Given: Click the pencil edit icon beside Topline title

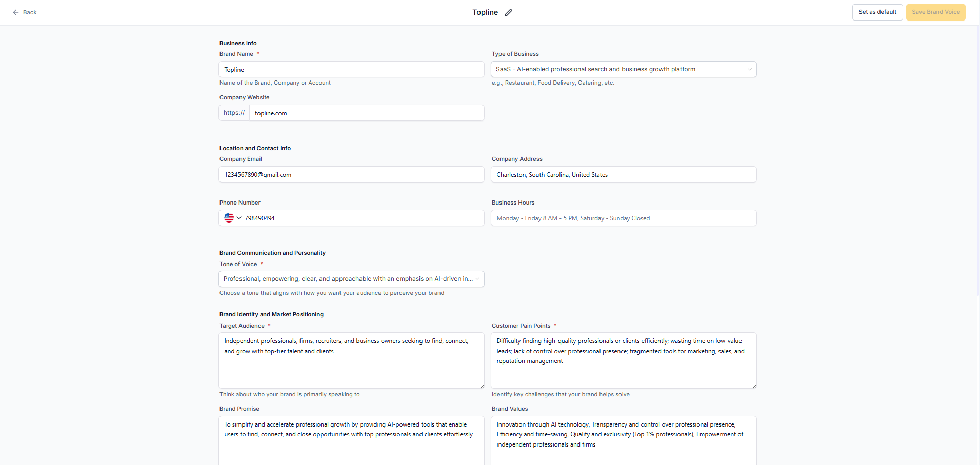Looking at the screenshot, I should tap(508, 12).
